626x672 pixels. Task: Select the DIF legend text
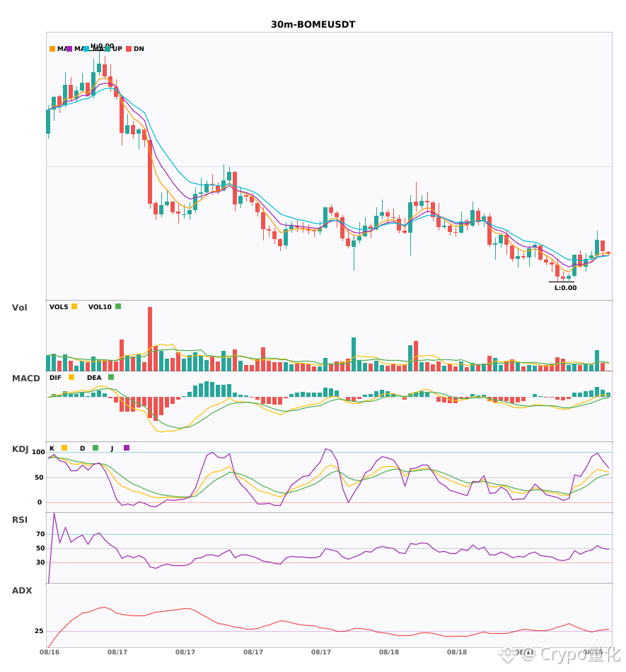click(x=55, y=378)
